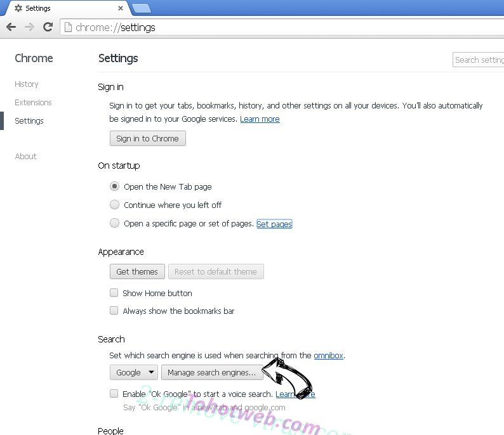The height and width of the screenshot is (435, 504).
Task: Open a new tab button
Action: point(142,8)
